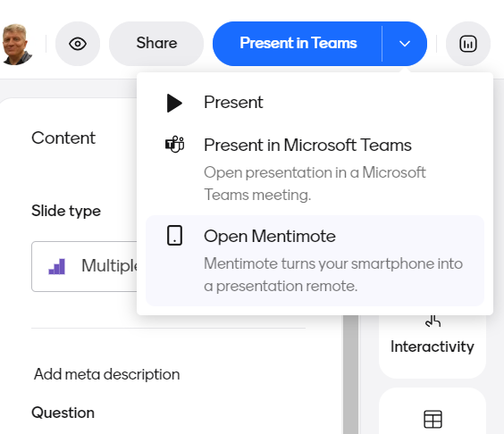Open the Multiple choice slide type dropdown
The image size is (504, 434).
click(x=84, y=266)
